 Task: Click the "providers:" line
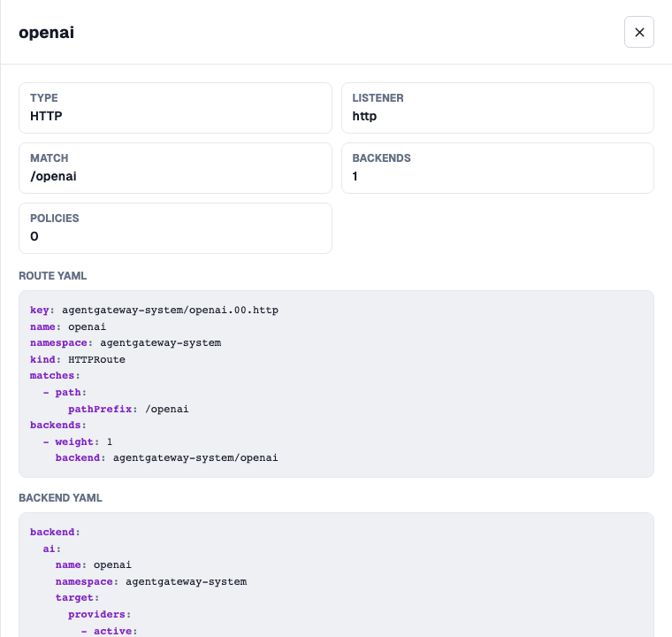99,615
